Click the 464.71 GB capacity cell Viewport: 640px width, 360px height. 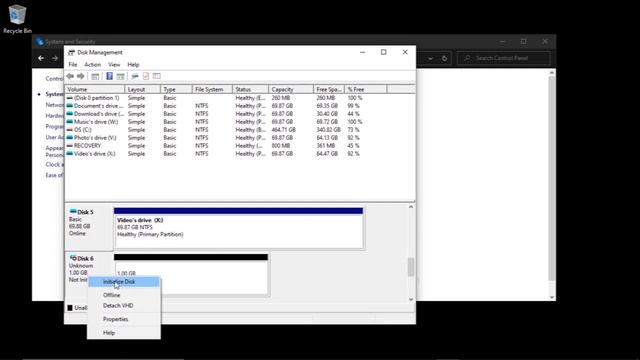[283, 130]
